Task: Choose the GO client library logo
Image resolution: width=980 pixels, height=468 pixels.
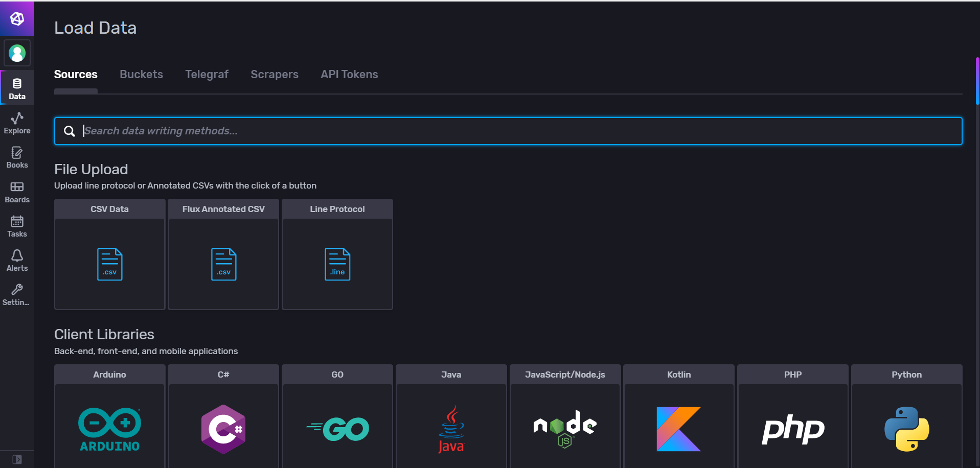Action: (x=337, y=429)
